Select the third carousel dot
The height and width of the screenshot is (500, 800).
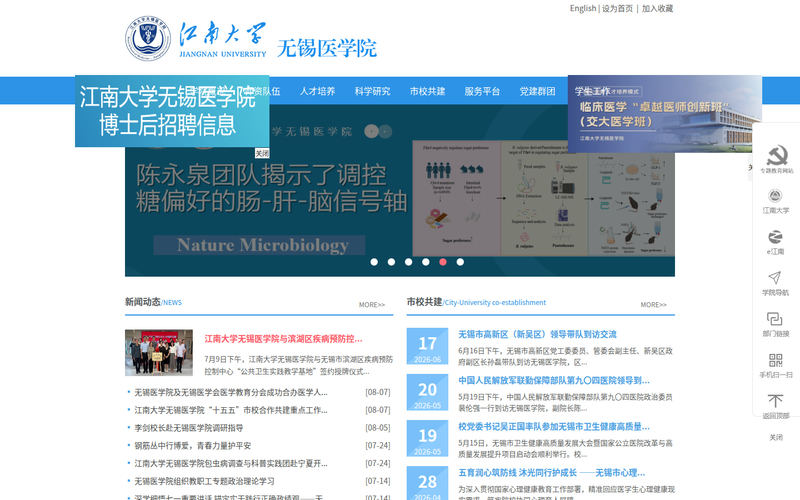coord(409,262)
